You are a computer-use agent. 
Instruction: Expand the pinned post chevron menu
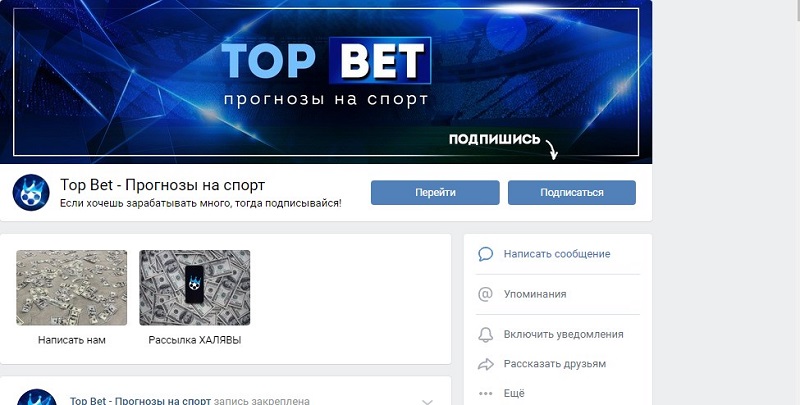coord(428,401)
